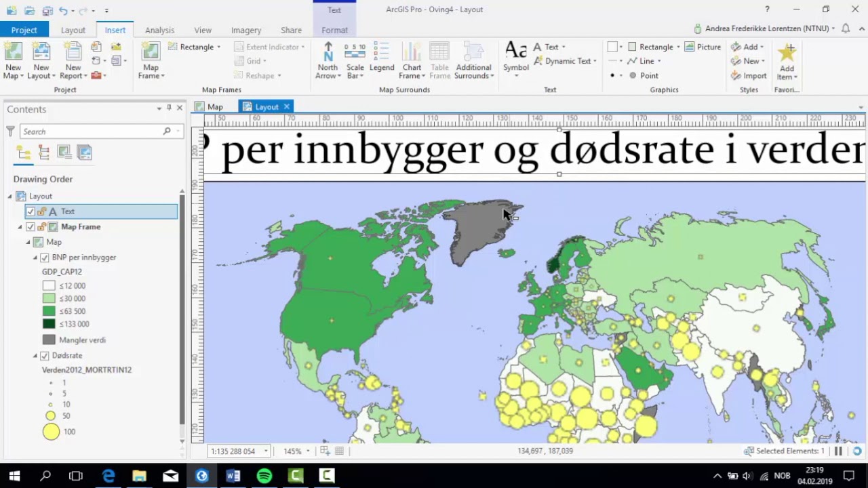The width and height of the screenshot is (868, 488).
Task: Open the scale 1:135 288 054 dropdown
Action: click(266, 451)
